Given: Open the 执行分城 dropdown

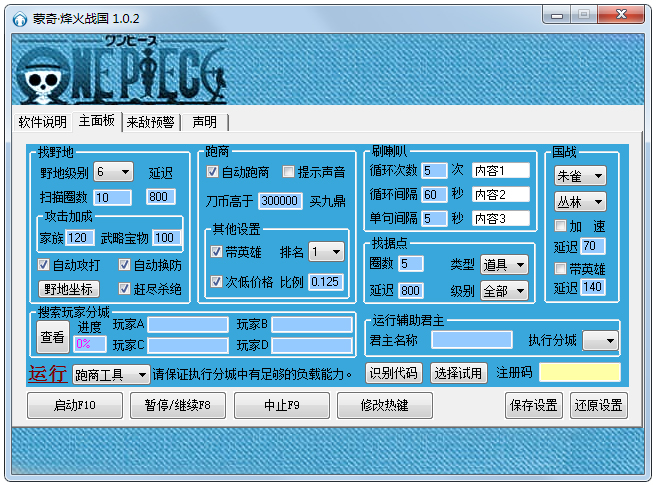Looking at the screenshot, I should pyautogui.click(x=601, y=341).
